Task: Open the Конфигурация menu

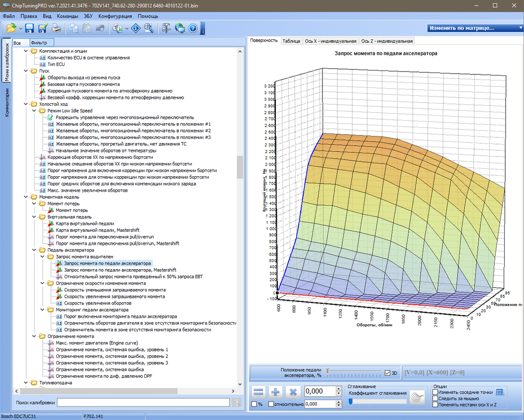Action: (x=115, y=16)
